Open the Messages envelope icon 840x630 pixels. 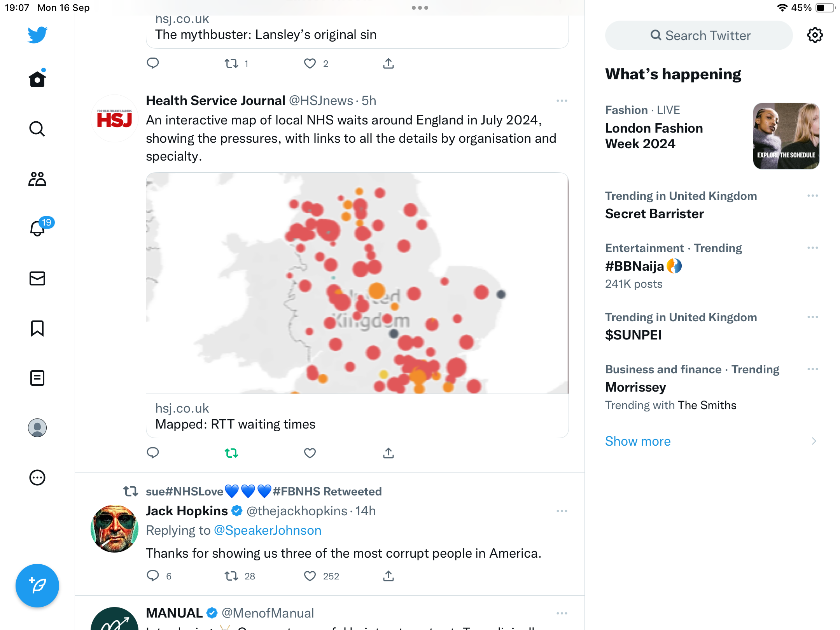coord(37,278)
